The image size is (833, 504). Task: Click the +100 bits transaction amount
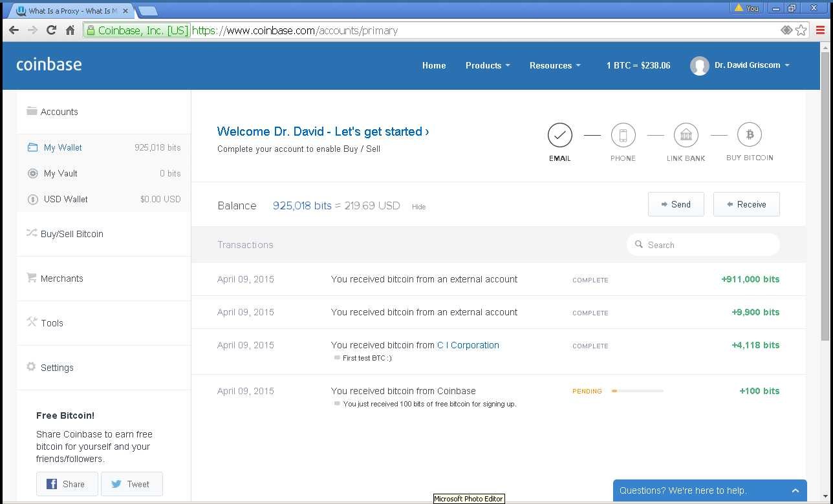(759, 391)
